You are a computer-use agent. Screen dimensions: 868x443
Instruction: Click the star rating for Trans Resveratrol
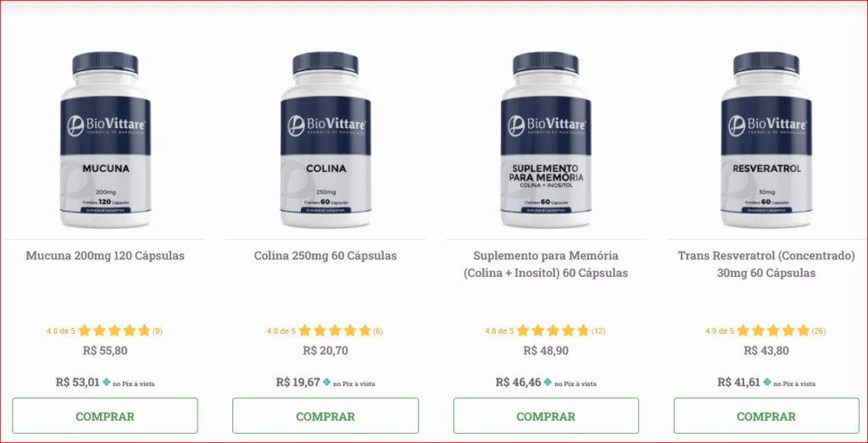pos(773,331)
